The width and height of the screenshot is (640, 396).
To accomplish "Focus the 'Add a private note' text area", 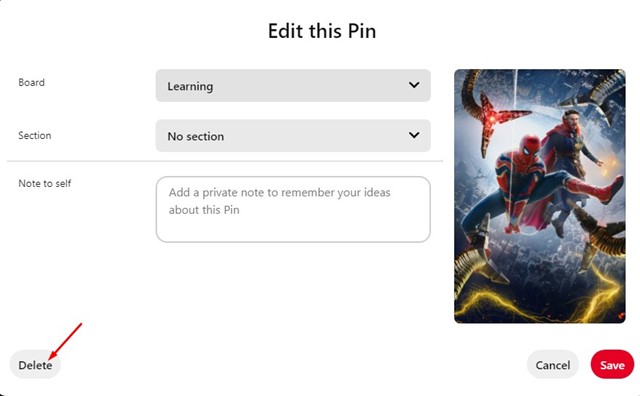I will pos(293,209).
